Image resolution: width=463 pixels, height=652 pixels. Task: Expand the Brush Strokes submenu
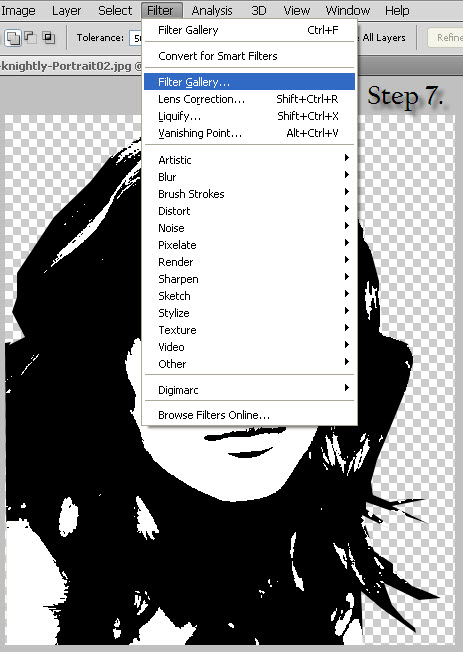click(x=249, y=194)
